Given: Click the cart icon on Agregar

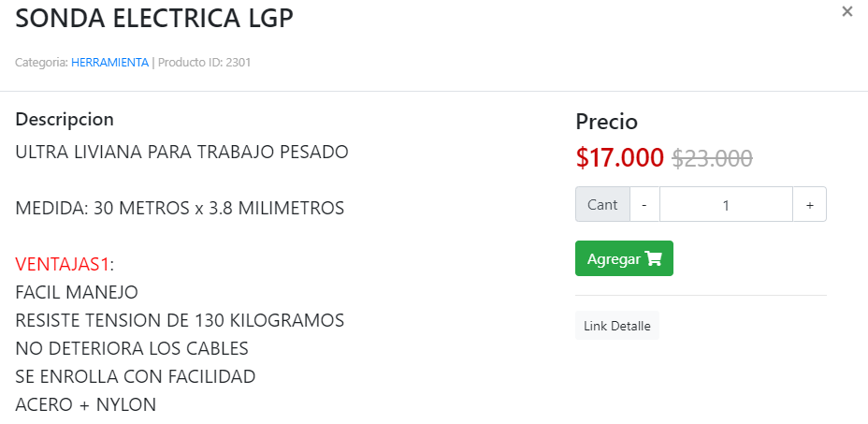Looking at the screenshot, I should (654, 259).
